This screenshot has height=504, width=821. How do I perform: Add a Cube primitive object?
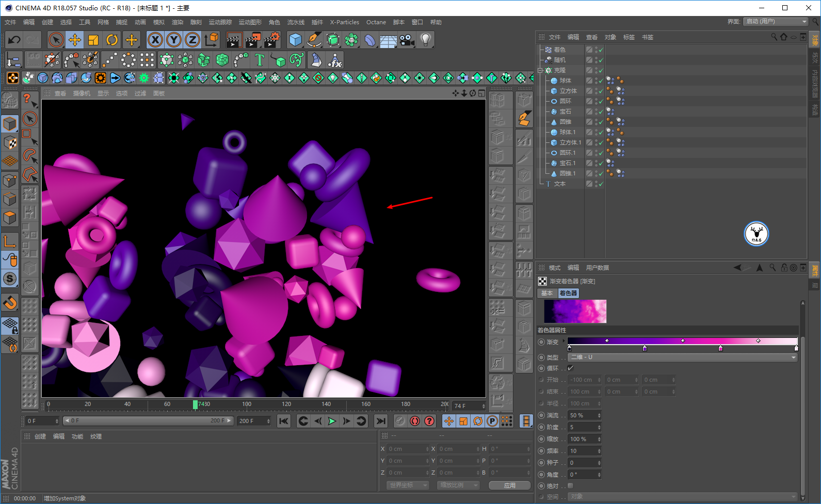(295, 40)
